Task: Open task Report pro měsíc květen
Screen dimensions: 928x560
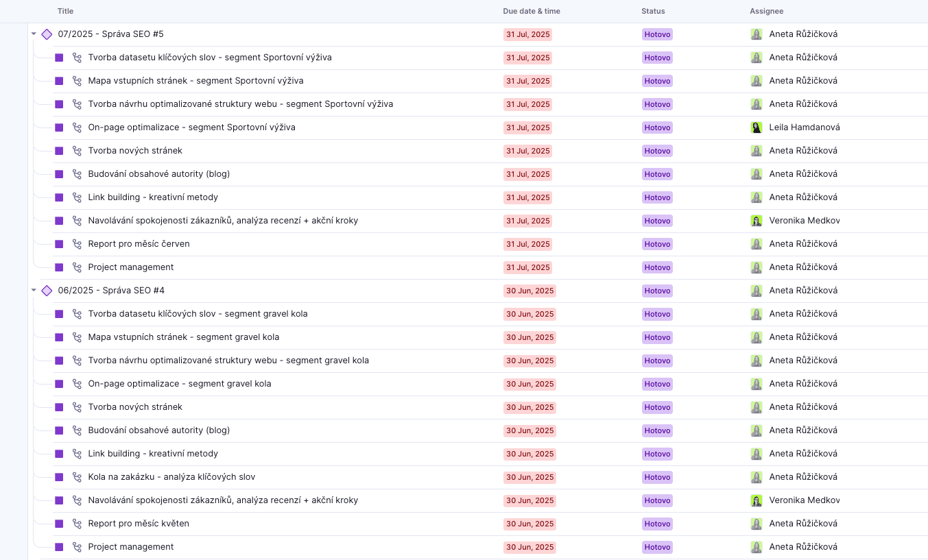Action: 139,524
